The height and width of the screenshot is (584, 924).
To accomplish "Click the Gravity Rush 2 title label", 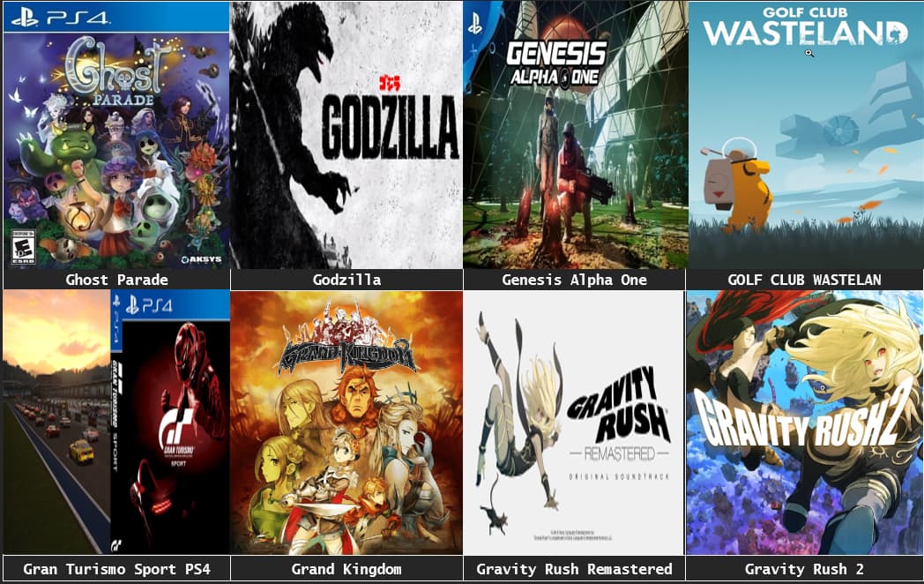I will 804,569.
